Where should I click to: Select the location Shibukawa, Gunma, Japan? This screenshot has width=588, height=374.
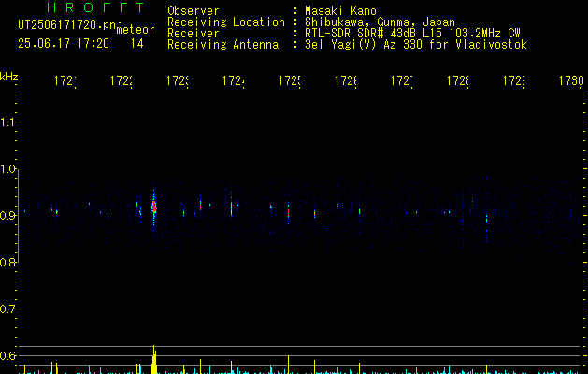click(380, 22)
